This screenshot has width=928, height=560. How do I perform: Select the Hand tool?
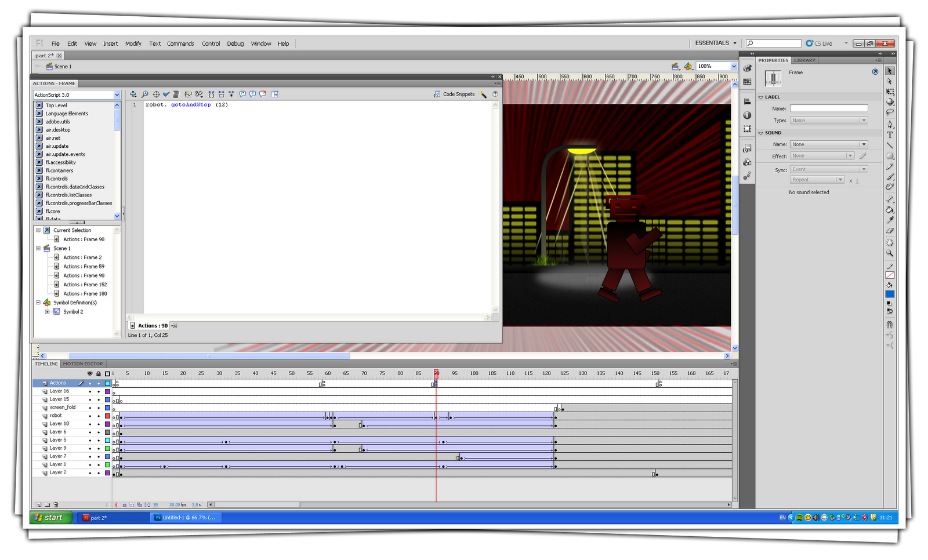(x=890, y=242)
